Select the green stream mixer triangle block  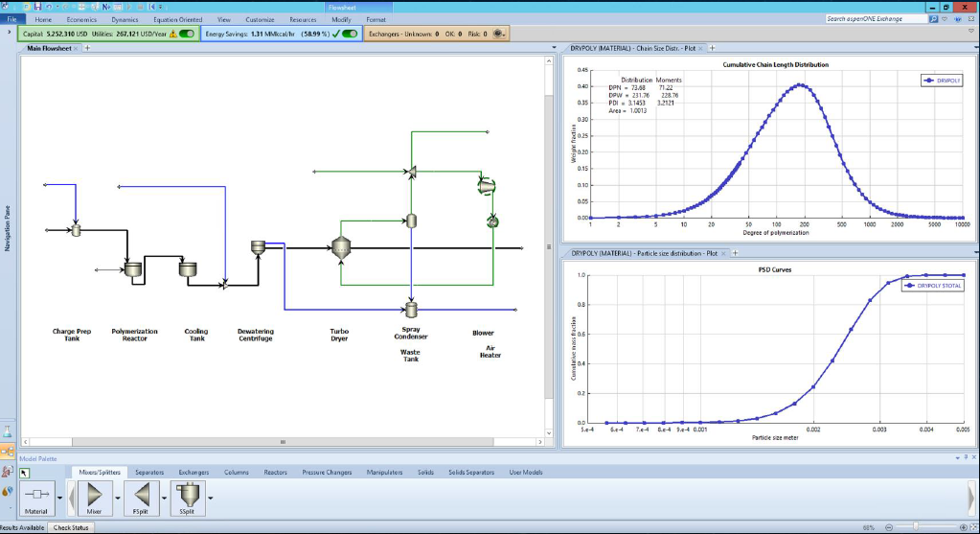click(x=412, y=172)
